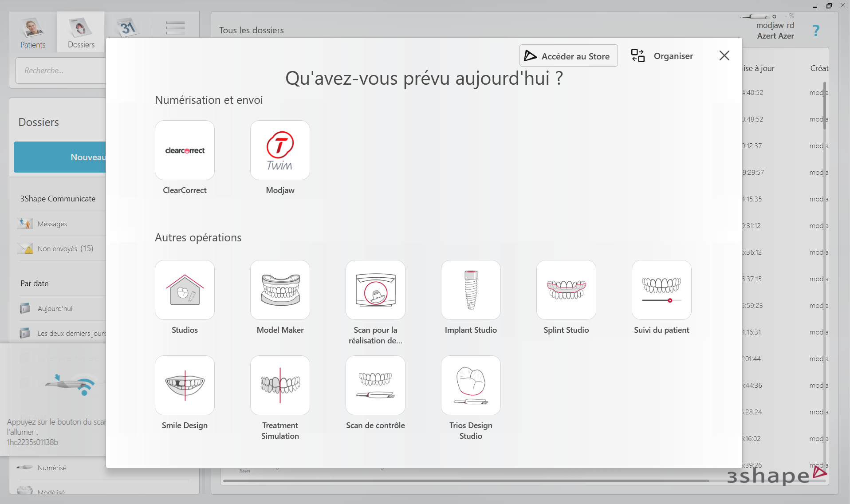Open the Studios house icon
Viewport: 850px width, 504px height.
pyautogui.click(x=185, y=290)
